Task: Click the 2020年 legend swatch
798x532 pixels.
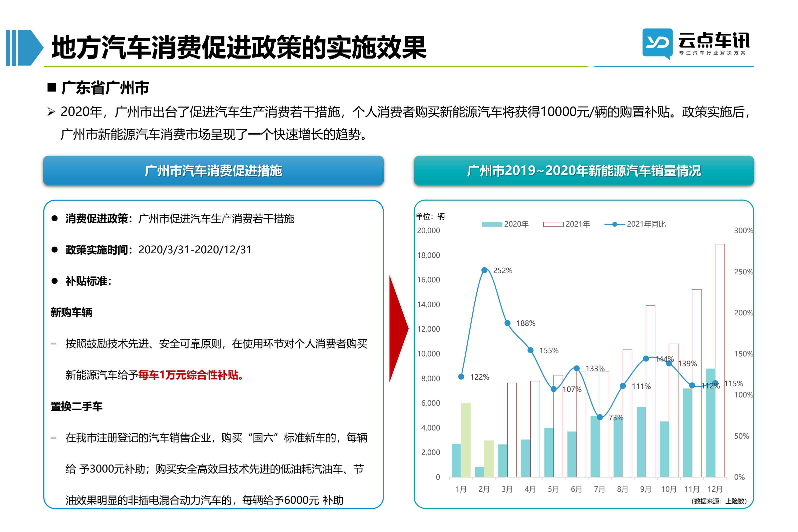Action: (x=492, y=224)
